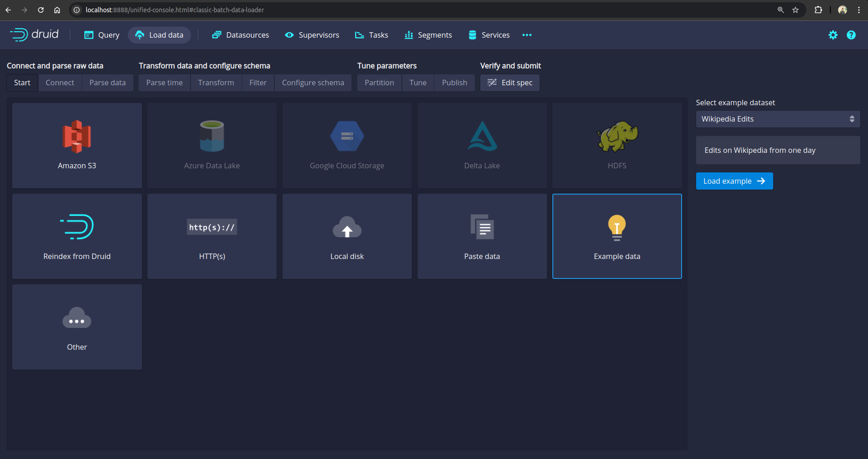Open the Edit spec step

pyautogui.click(x=510, y=83)
